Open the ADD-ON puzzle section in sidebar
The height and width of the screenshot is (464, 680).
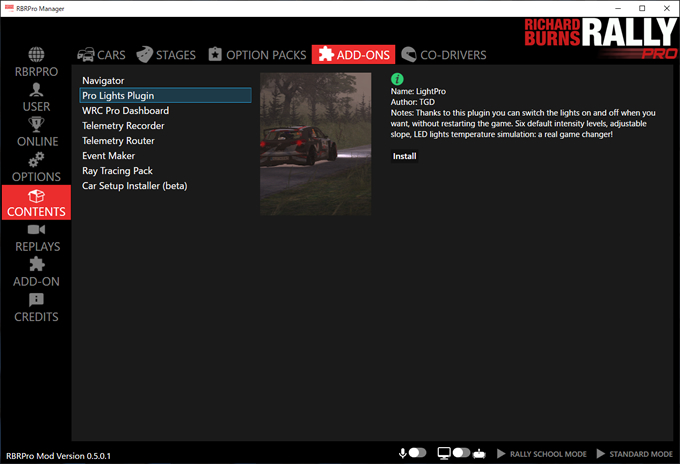coord(36,273)
